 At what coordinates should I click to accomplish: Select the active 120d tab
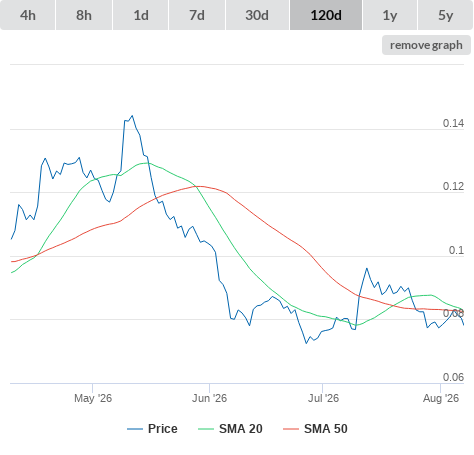326,15
